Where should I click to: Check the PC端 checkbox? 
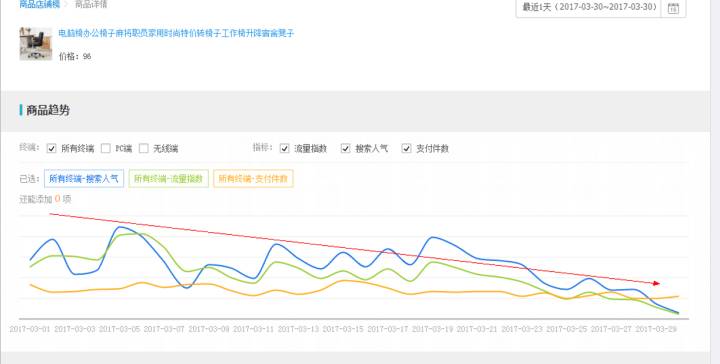pyautogui.click(x=106, y=148)
